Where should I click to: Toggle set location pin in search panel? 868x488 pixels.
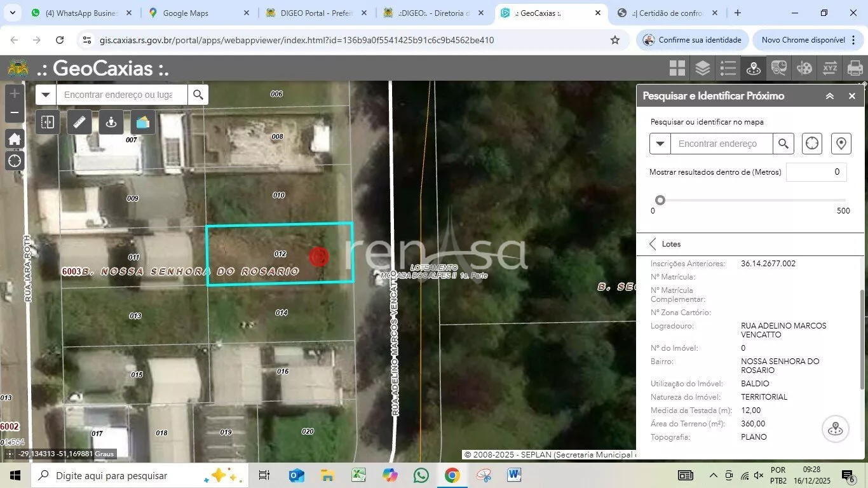841,144
